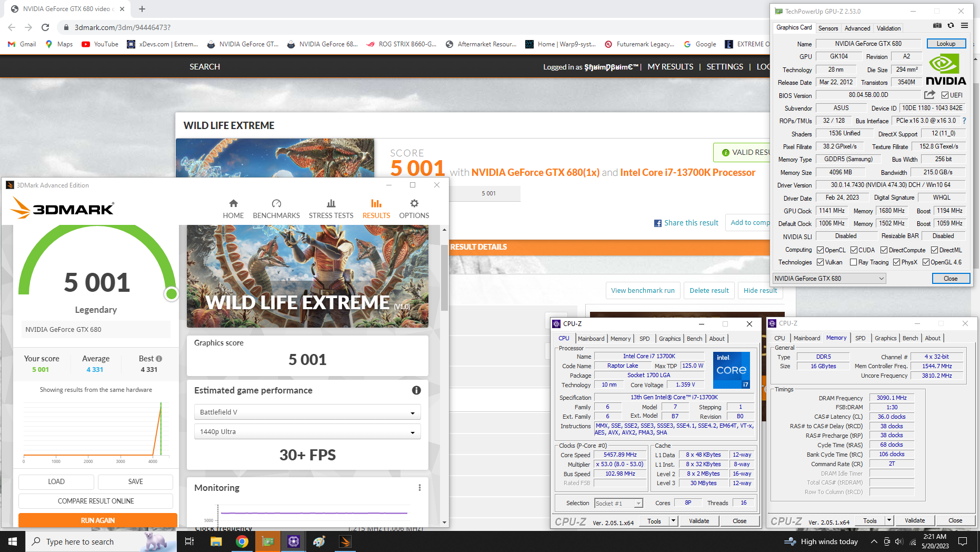Click Share this result link

click(686, 223)
